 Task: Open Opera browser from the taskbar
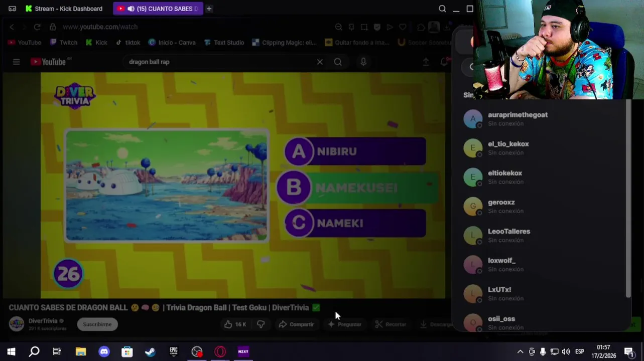(220, 351)
